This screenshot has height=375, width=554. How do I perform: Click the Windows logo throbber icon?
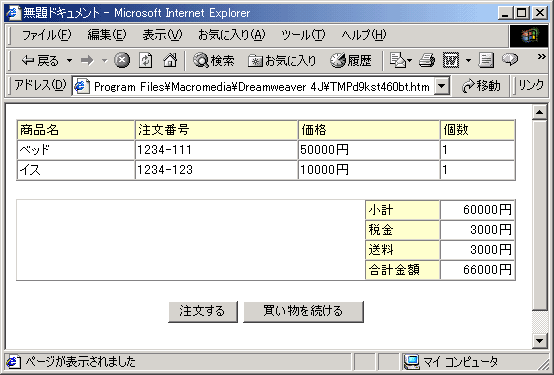pos(529,36)
